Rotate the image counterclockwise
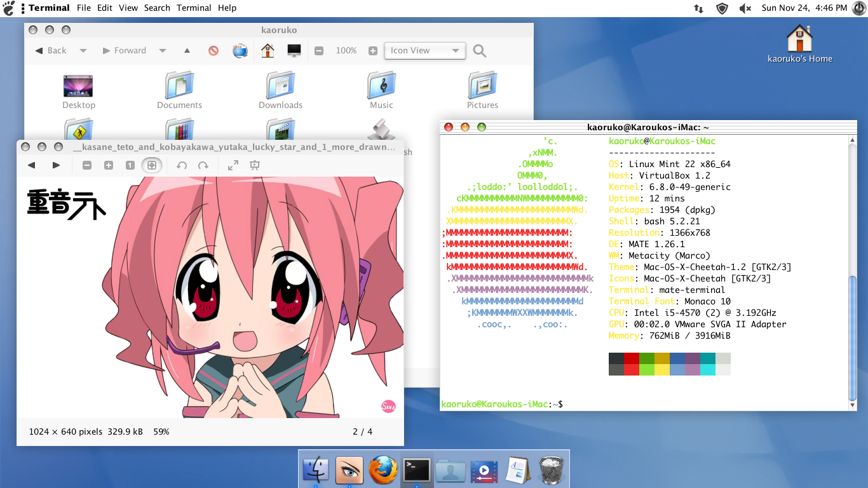The width and height of the screenshot is (868, 488). point(182,165)
